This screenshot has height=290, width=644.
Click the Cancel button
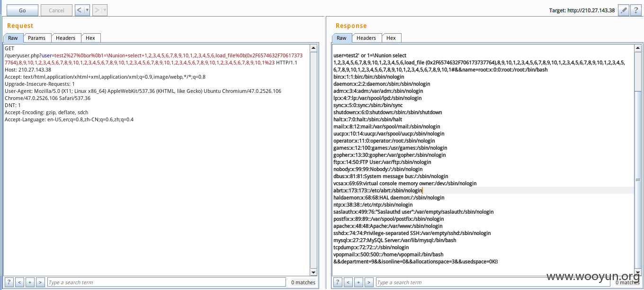click(57, 10)
